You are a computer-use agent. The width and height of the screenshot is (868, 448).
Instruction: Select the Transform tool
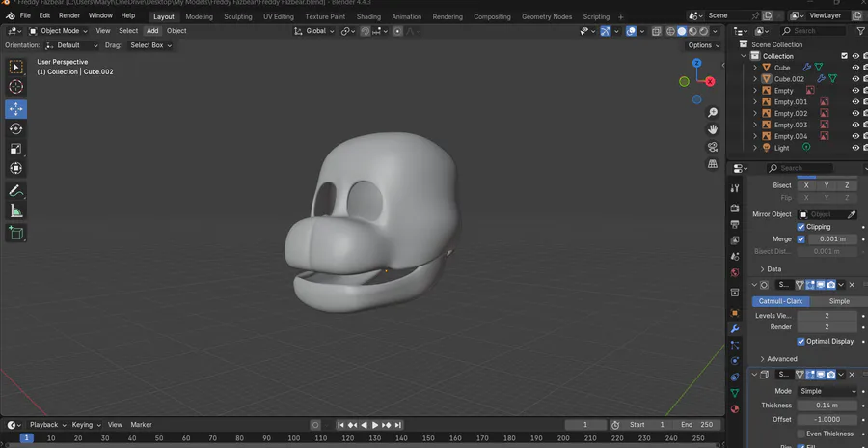(x=16, y=168)
